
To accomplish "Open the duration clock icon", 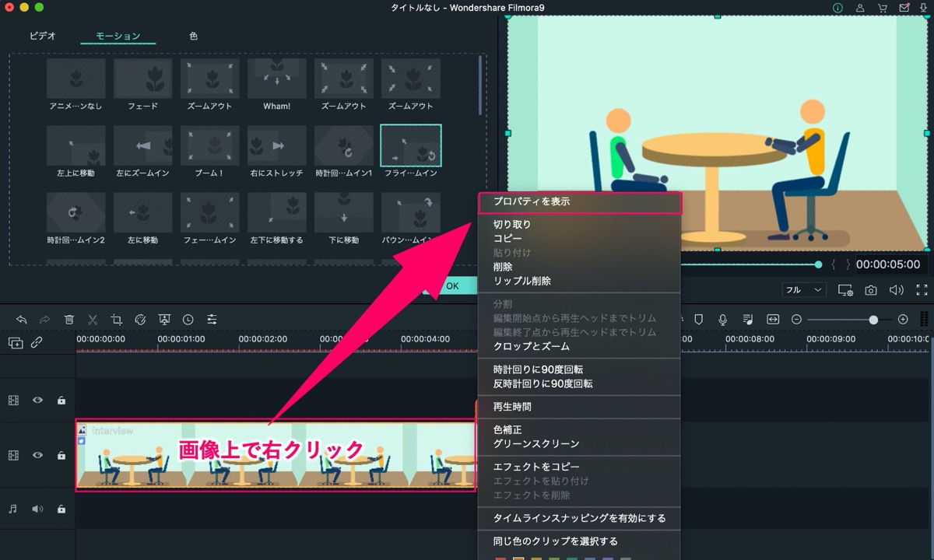I will tap(188, 319).
